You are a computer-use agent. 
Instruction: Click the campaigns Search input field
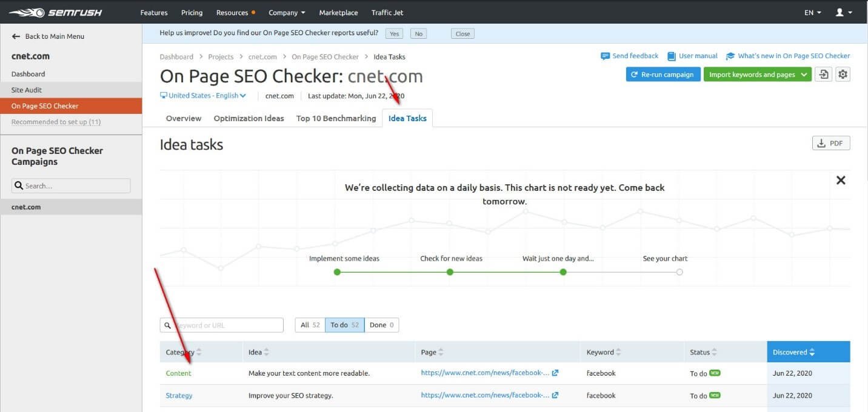[x=71, y=186]
